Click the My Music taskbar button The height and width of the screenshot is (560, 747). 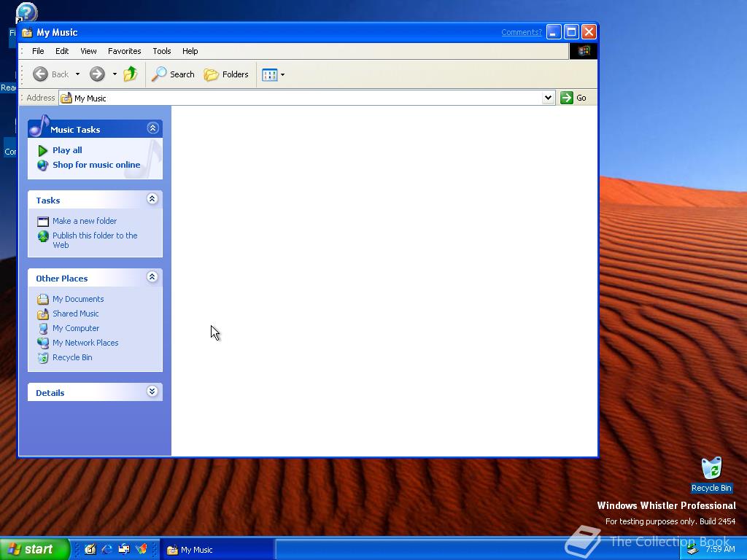217,550
